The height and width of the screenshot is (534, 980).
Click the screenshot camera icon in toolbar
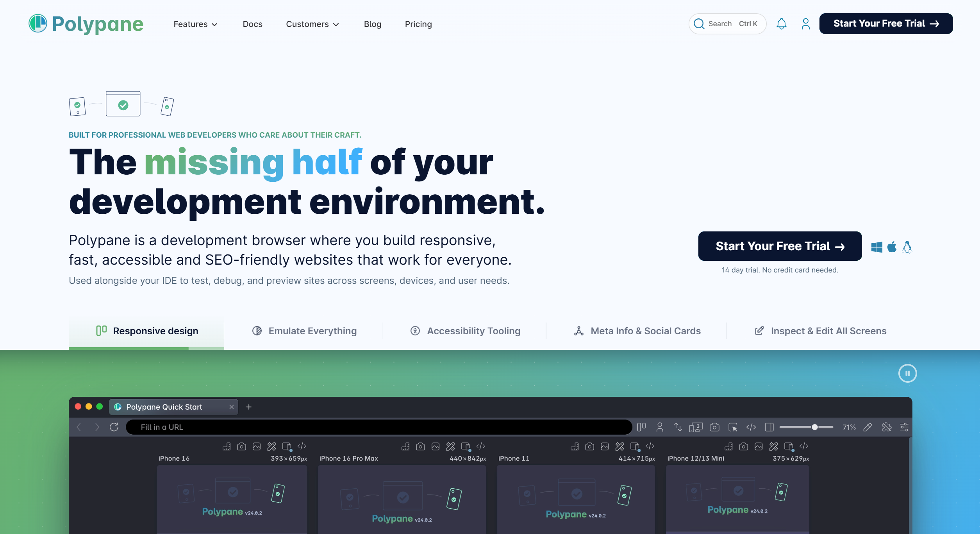[714, 427]
